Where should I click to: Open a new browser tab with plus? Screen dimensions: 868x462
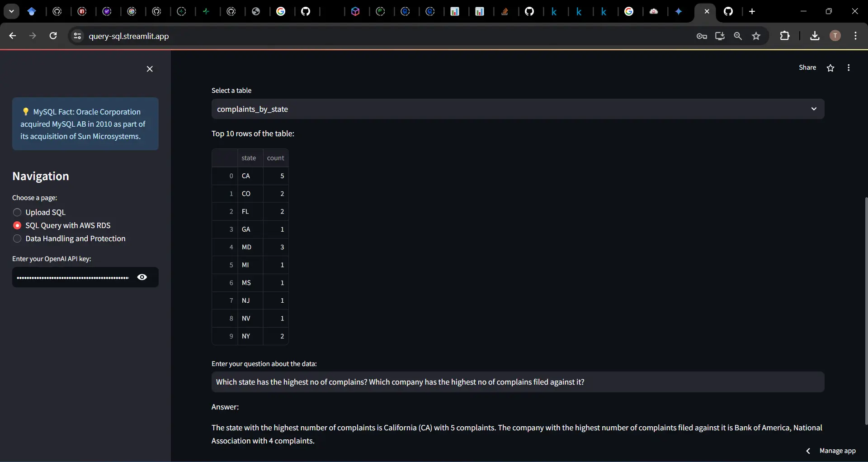tap(752, 11)
